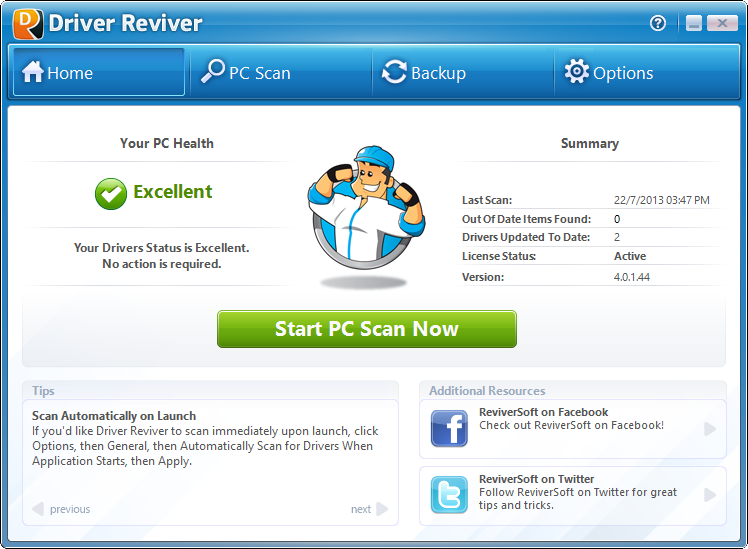Click the Drivers Updated To Date label

tap(526, 237)
